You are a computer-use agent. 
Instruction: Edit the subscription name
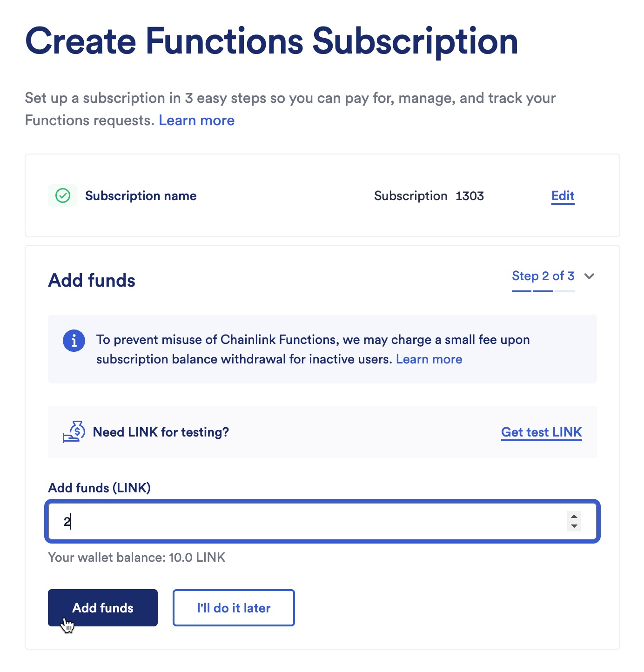pos(562,196)
